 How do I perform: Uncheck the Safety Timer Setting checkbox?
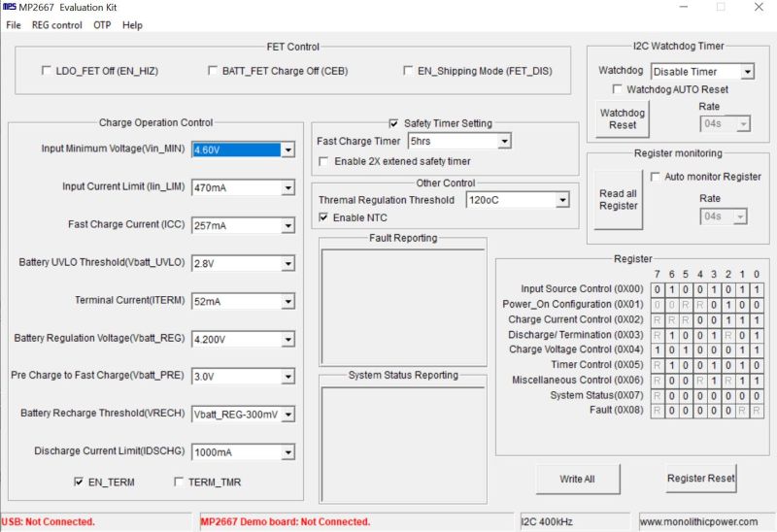coord(394,123)
